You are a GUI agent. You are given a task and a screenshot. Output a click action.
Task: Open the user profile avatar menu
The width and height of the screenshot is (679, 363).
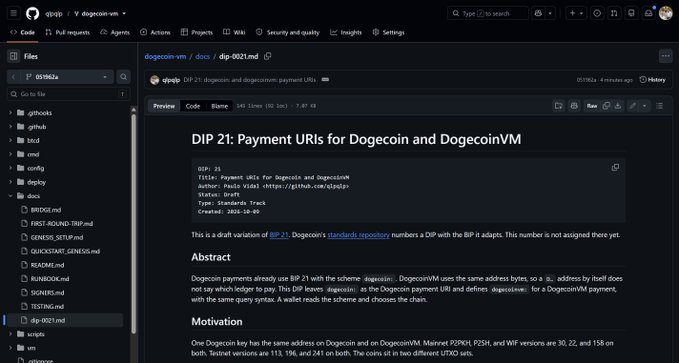[666, 13]
